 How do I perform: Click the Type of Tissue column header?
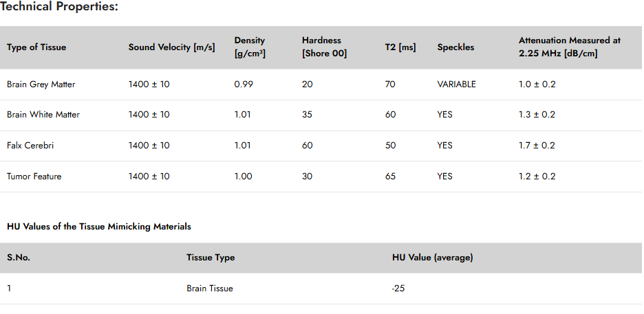pos(36,47)
